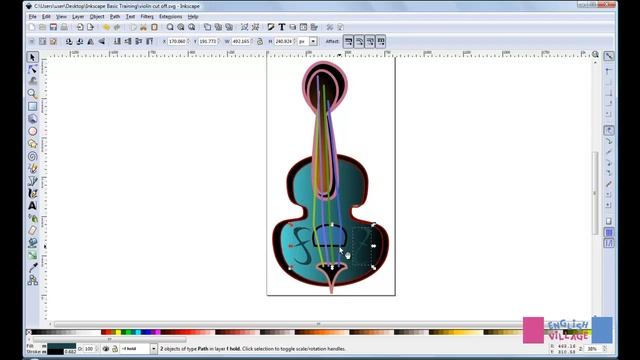Flip selection horizontally

point(91,42)
